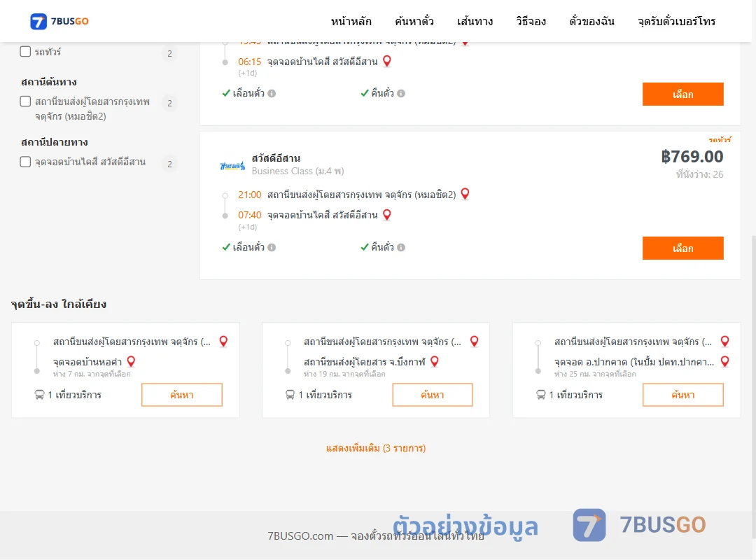Tick the สถานีขนส่งผู้โดยสารกรุงเทพ จตุจักร origin checkbox
The image size is (756, 560).
click(26, 101)
